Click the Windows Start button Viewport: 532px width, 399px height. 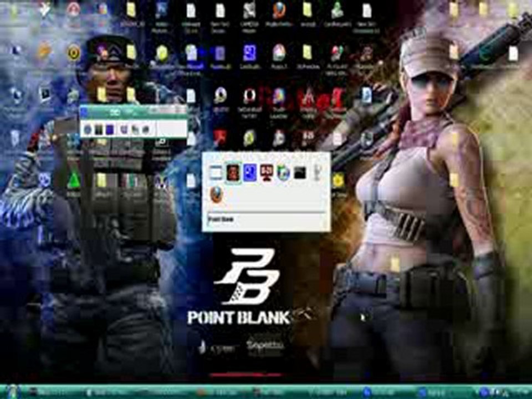[12, 391]
